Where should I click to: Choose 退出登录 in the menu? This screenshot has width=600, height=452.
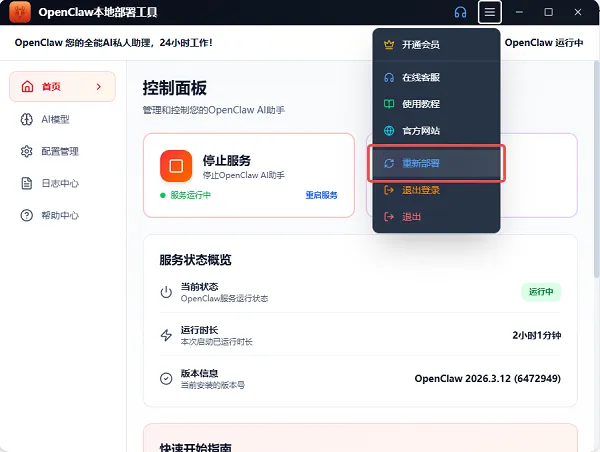pos(436,190)
